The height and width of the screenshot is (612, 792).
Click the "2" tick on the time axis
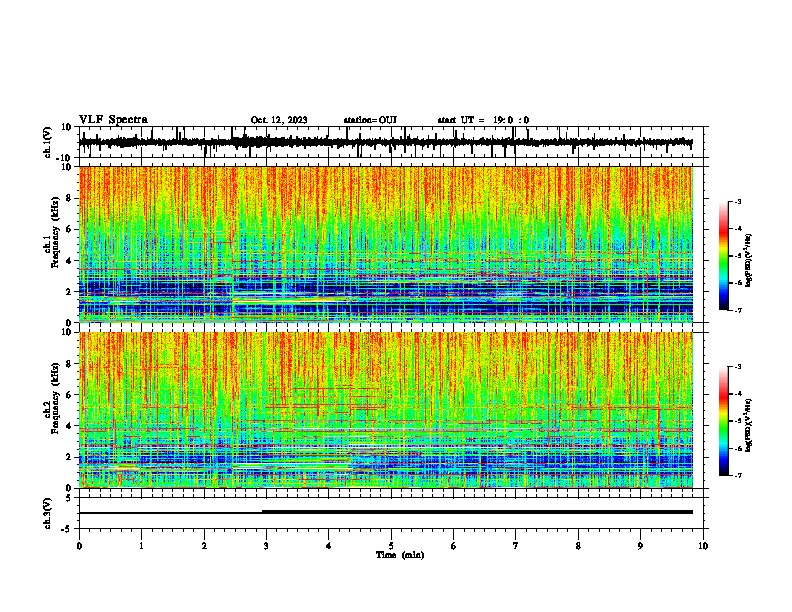coord(204,546)
